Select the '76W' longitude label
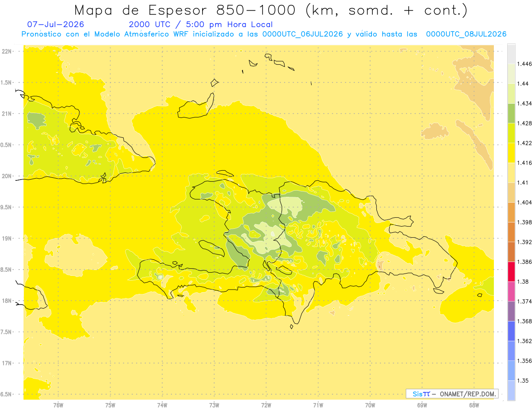 (x=58, y=405)
